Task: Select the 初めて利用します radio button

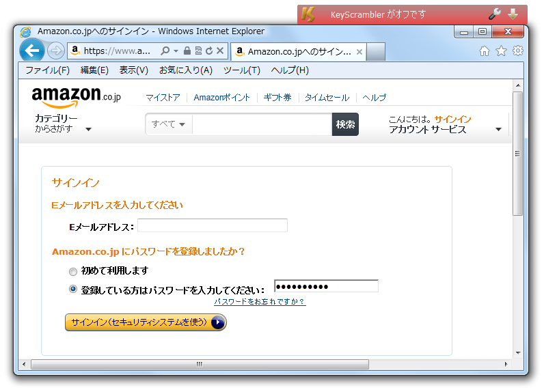Action: [x=73, y=271]
